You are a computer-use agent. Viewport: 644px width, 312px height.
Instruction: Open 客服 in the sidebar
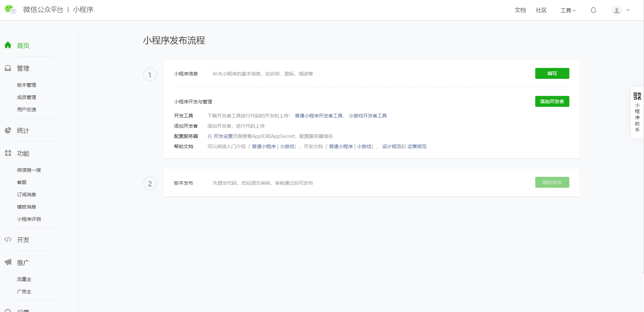[x=22, y=182]
